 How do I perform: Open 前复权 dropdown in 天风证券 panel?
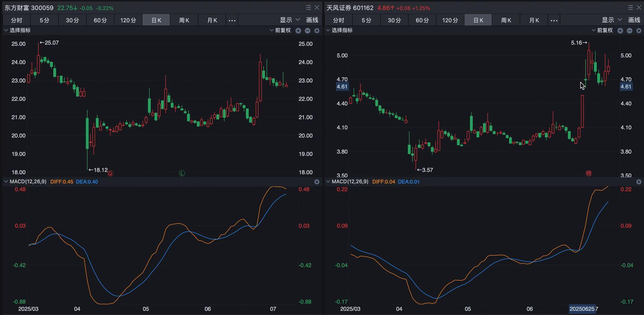pyautogui.click(x=602, y=30)
